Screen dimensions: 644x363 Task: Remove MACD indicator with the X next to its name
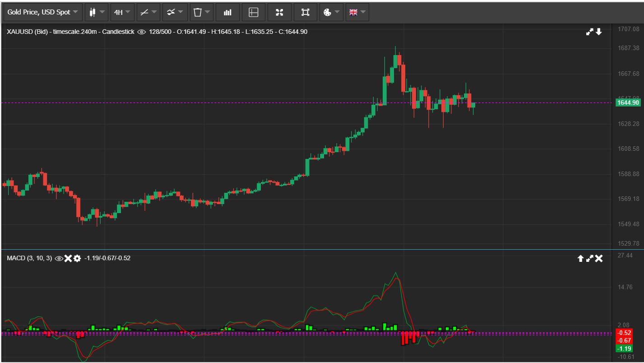[68, 258]
